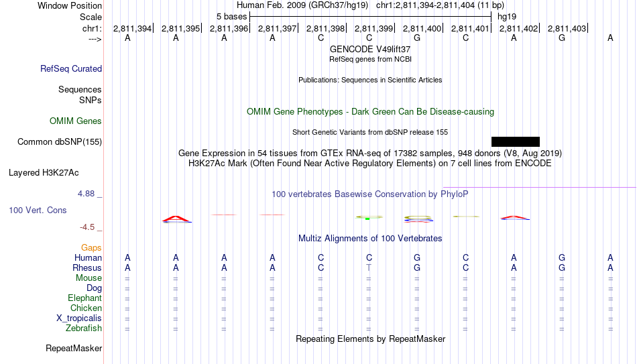Open Short Genetic Variants from dbSNP title
Image resolution: width=637 pixels, height=364 pixels.
tap(370, 133)
